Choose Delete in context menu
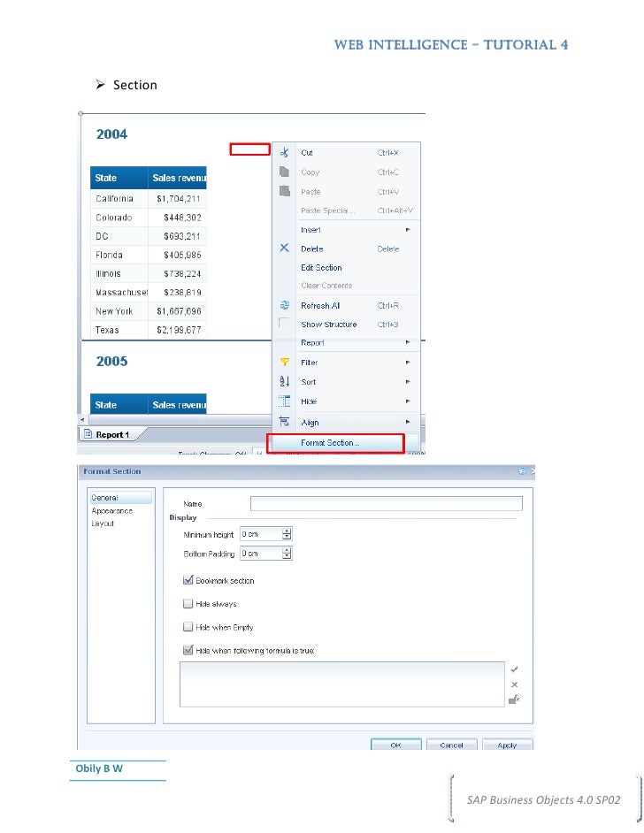Viewport: 644px width, 833px height. point(347,248)
